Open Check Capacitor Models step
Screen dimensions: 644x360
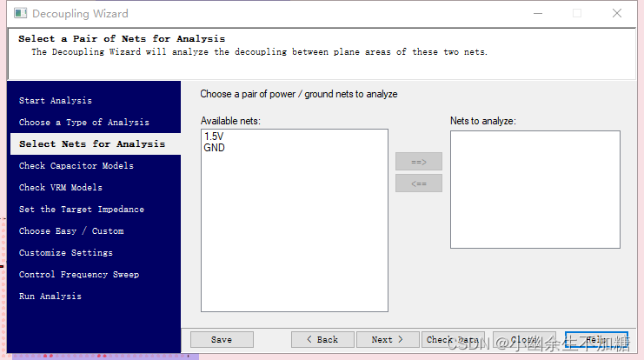point(76,165)
